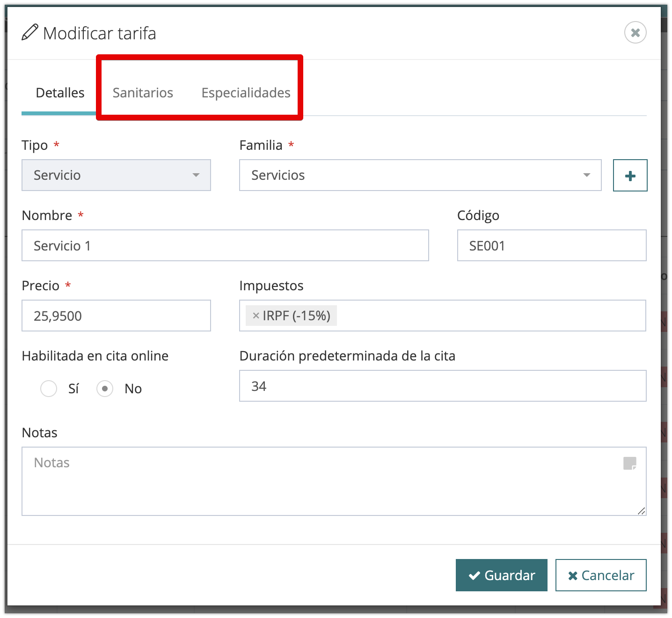Add a new Familia with plus button
Viewport: 672px width, 618px height.
tap(630, 176)
